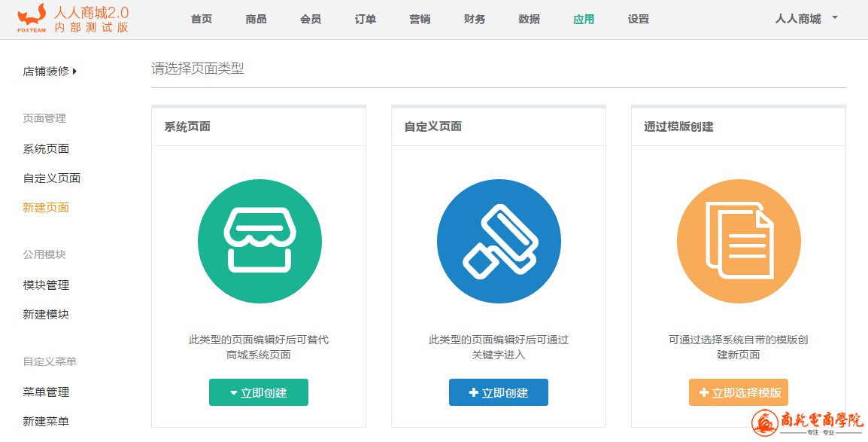
Task: Click the 人人商城2.0 内部测试版 title text
Action: pyautogui.click(x=91, y=19)
